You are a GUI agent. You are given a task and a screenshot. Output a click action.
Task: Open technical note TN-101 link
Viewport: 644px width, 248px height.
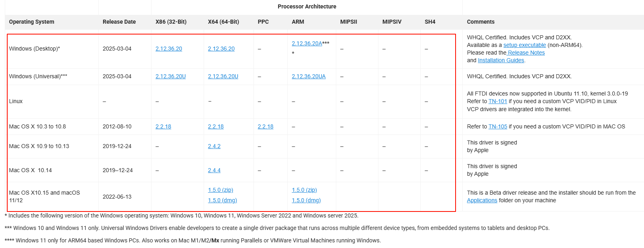tap(497, 101)
